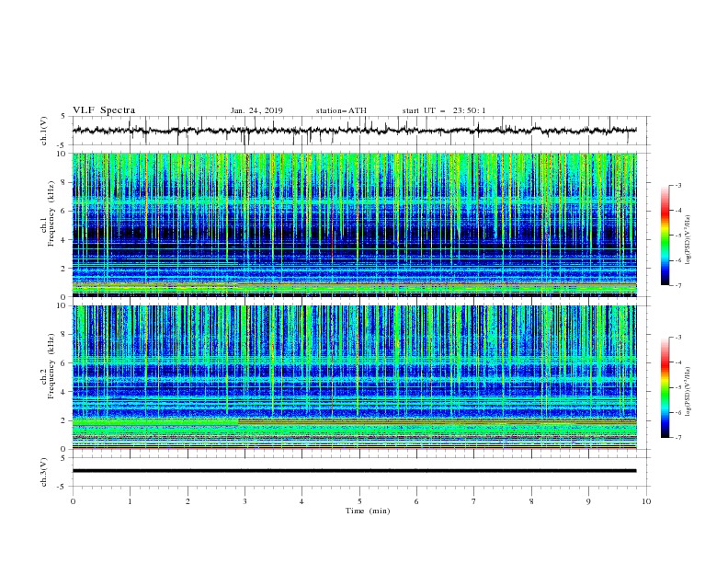Click the "3" tick on the Time axis
728x563 pixels.
(x=245, y=501)
